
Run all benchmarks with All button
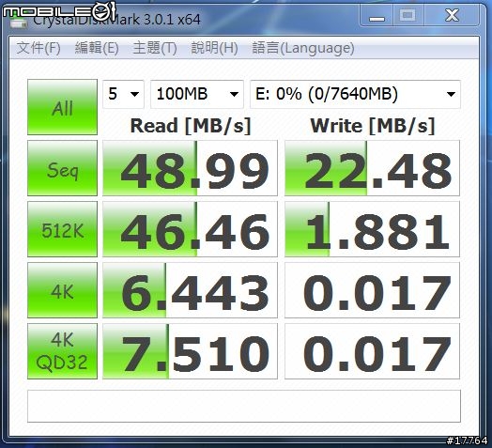pyautogui.click(x=63, y=107)
